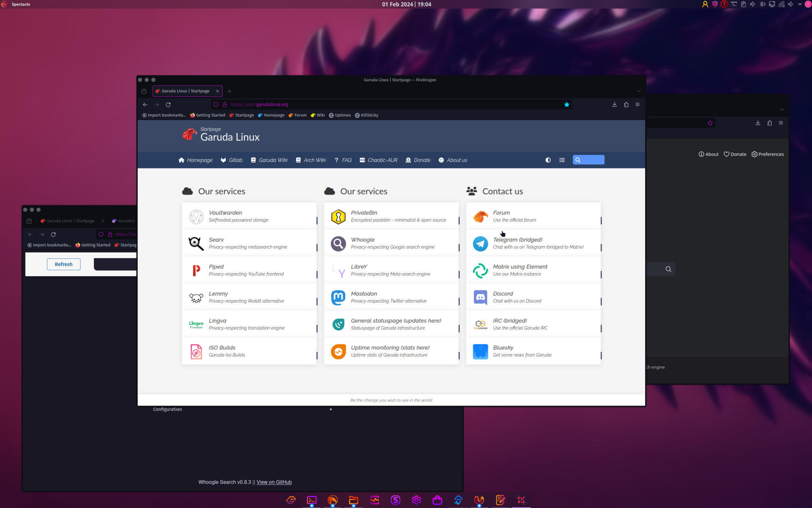Click search magnifier in right background window
Screen dimensions: 812x508
(668, 269)
